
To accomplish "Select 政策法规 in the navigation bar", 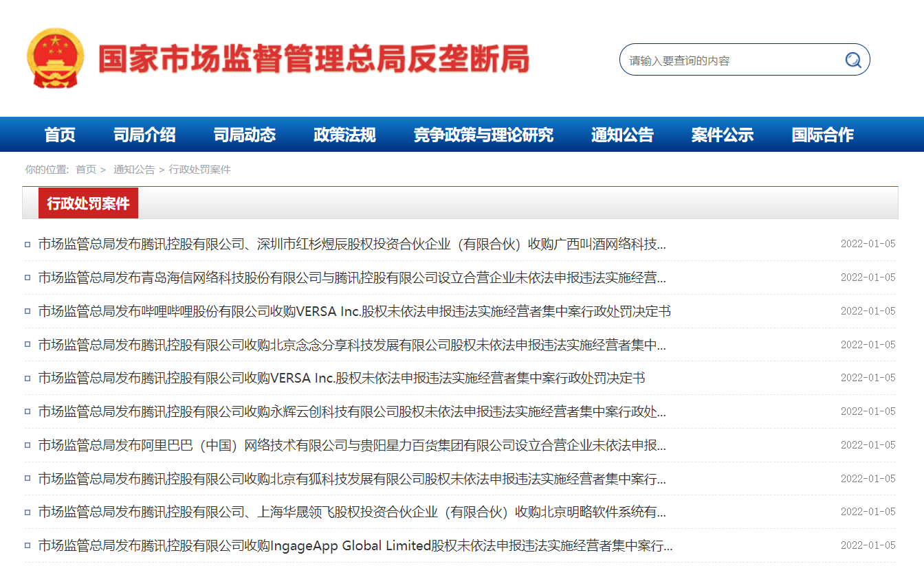I will click(x=344, y=135).
